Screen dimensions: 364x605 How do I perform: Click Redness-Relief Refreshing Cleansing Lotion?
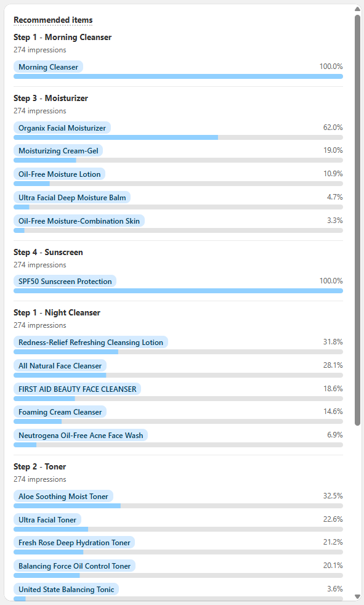coord(91,342)
